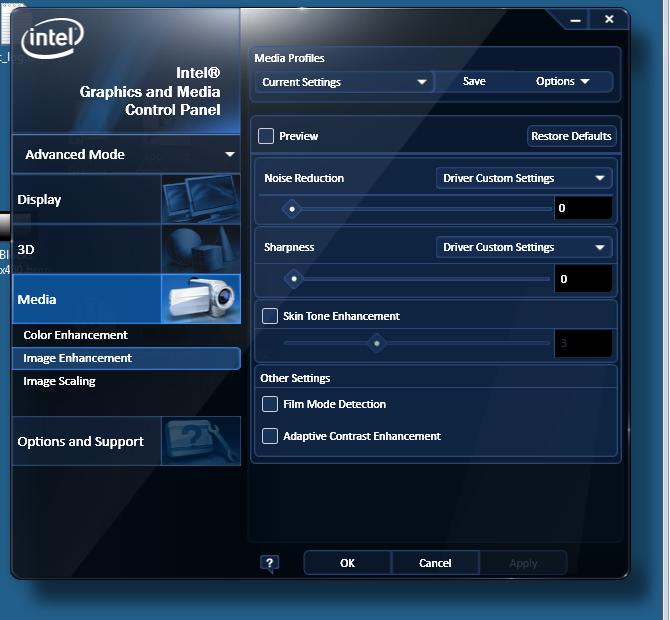Image resolution: width=670 pixels, height=620 pixels.
Task: Click the Media camcorder icon
Action: pos(201,299)
